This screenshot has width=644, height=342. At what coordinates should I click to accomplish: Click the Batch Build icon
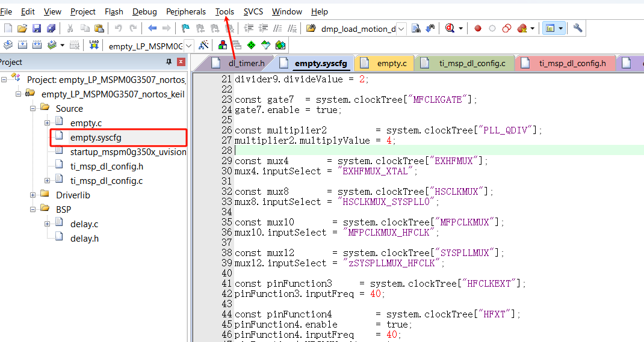[52, 45]
